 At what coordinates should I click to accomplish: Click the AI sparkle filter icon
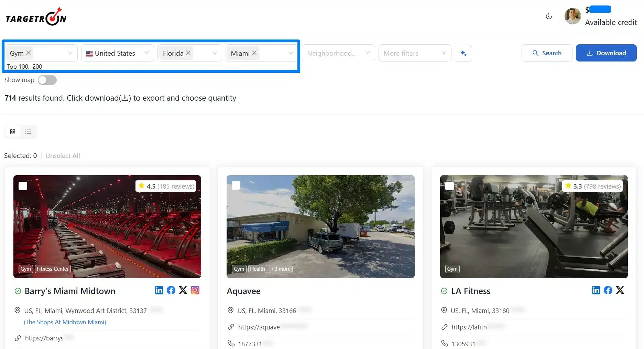tap(463, 53)
